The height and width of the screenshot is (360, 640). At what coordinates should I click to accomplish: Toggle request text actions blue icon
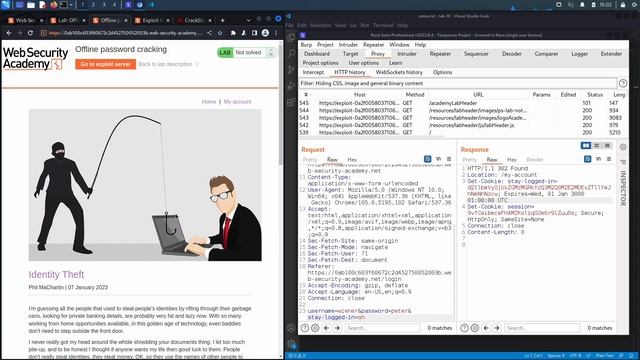[x=427, y=159]
